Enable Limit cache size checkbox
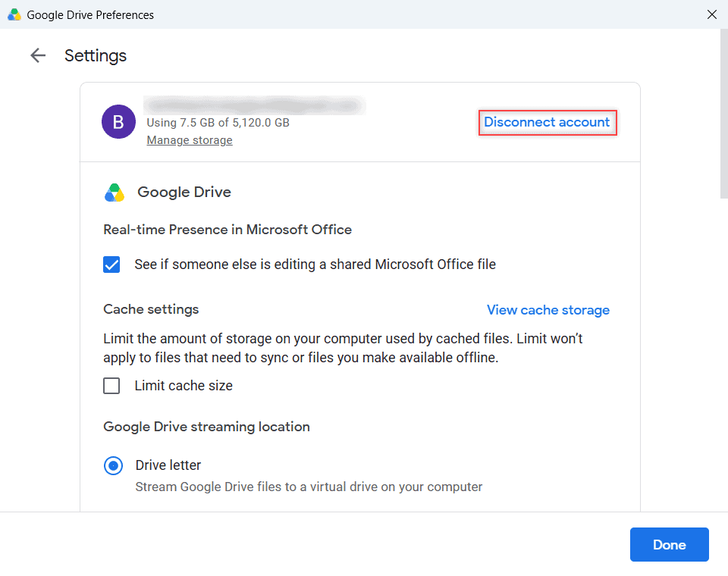 click(x=111, y=386)
